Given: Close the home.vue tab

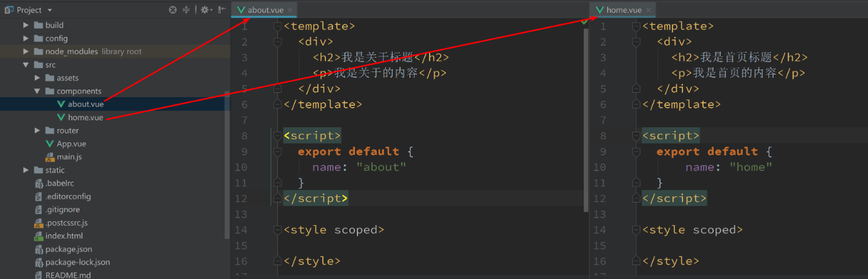Looking at the screenshot, I should coord(648,10).
